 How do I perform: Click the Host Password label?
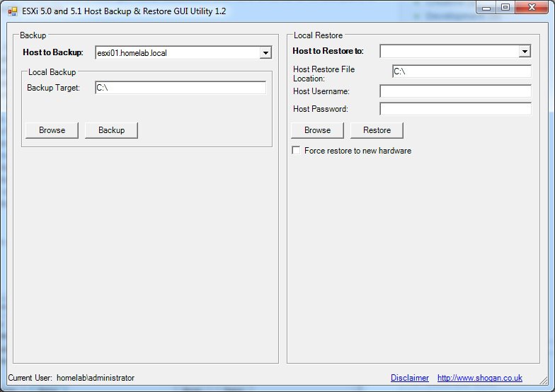[x=320, y=109]
